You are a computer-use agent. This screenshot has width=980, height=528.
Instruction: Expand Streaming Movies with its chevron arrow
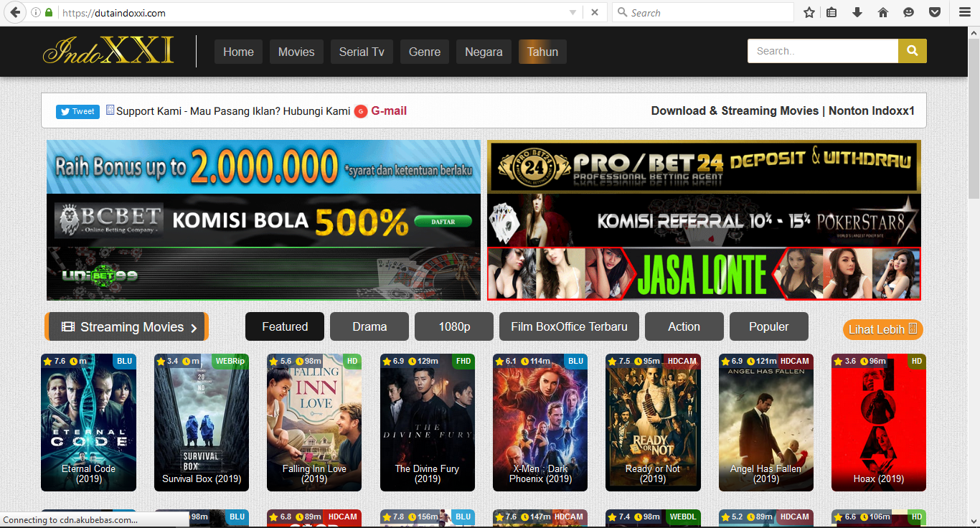(x=194, y=326)
